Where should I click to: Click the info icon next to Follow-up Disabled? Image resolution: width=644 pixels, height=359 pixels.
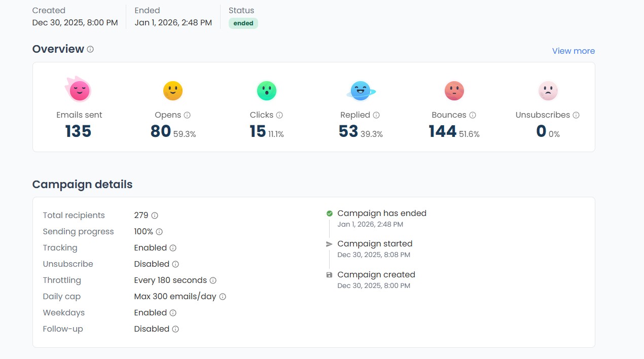pos(175,329)
